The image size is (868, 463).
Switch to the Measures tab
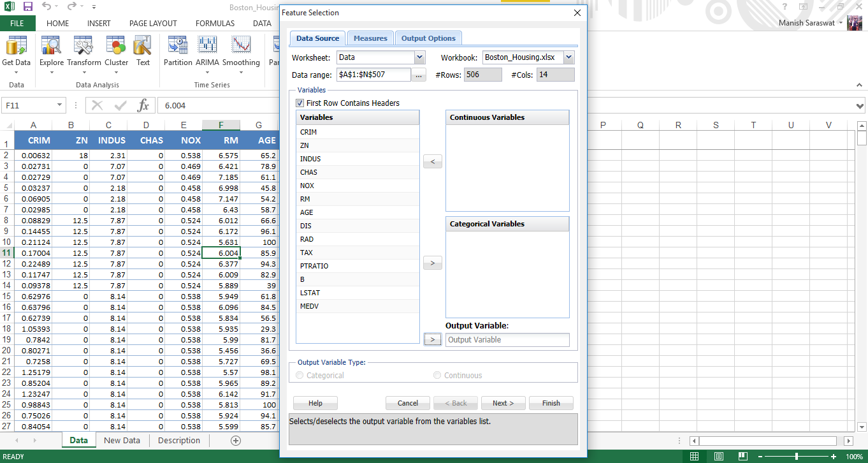click(370, 38)
